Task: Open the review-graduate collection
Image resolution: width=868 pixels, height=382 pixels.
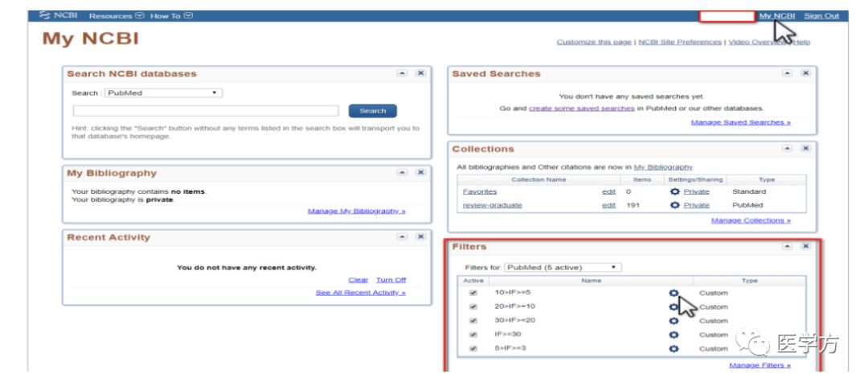Action: (x=492, y=205)
